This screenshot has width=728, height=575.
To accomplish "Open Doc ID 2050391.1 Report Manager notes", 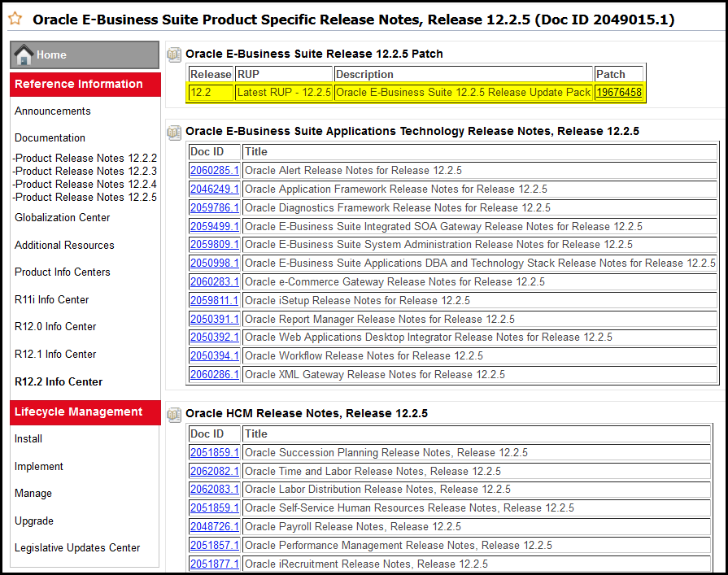I will 215,319.
